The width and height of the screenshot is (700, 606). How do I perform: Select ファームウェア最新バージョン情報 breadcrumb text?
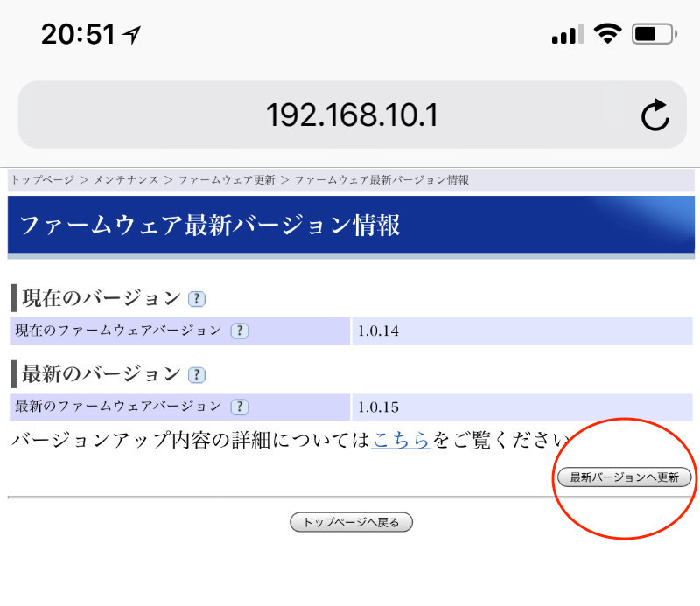point(381,180)
